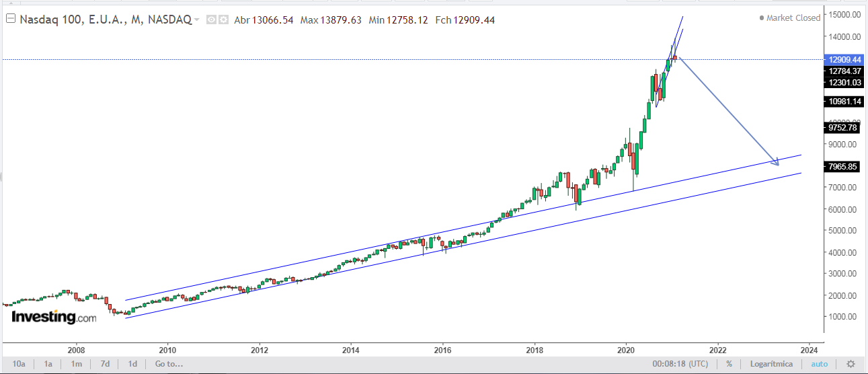
Task: Click the Max 13879.63 high value
Action: [x=331, y=20]
